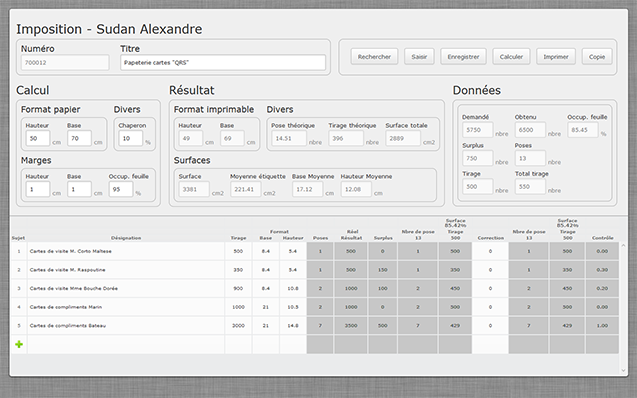The width and height of the screenshot is (637, 398).
Task: Click the Surplus field 750
Action: [x=477, y=158]
